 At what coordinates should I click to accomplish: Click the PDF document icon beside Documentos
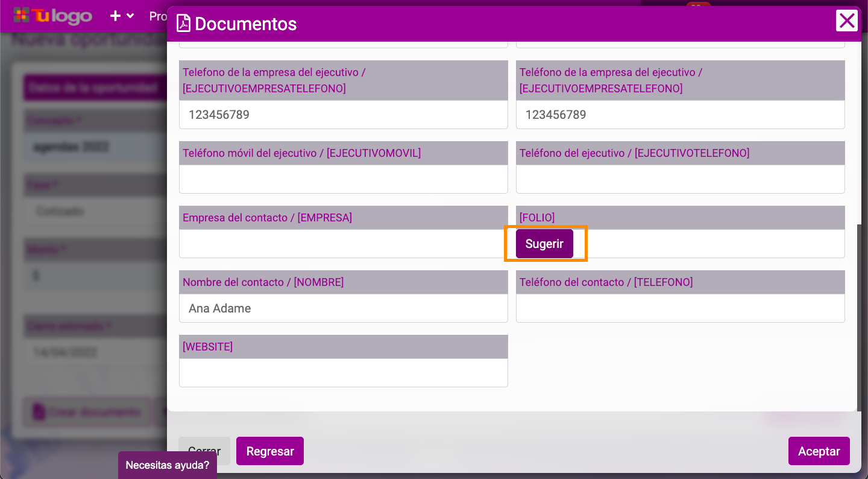click(x=183, y=24)
